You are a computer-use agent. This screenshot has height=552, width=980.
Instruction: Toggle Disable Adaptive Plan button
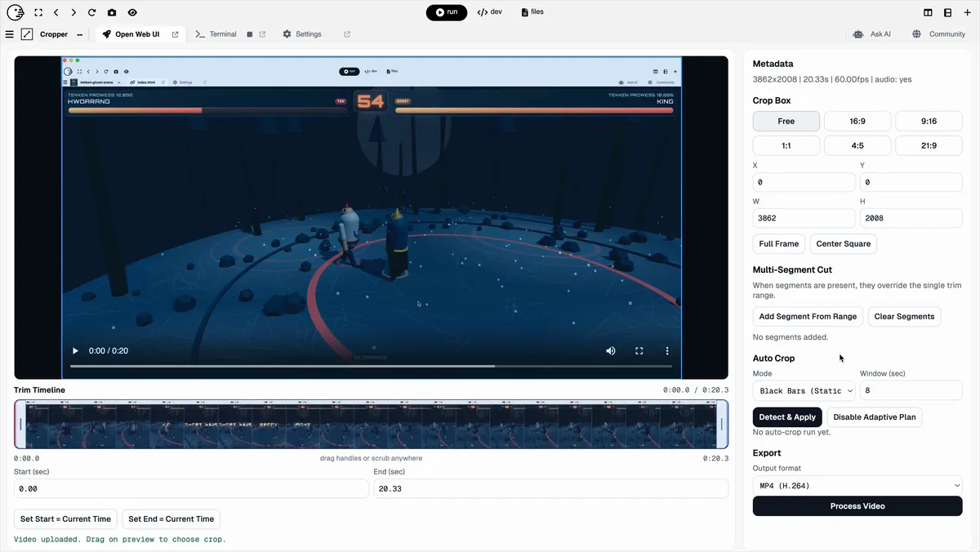(874, 417)
